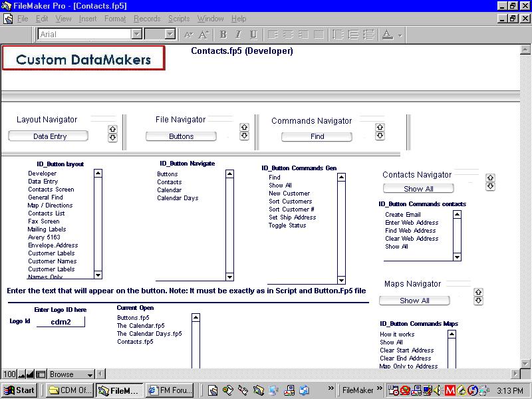The image size is (532, 399).
Task: Select 'Avery 5163' in the layout list
Action: coord(44,237)
